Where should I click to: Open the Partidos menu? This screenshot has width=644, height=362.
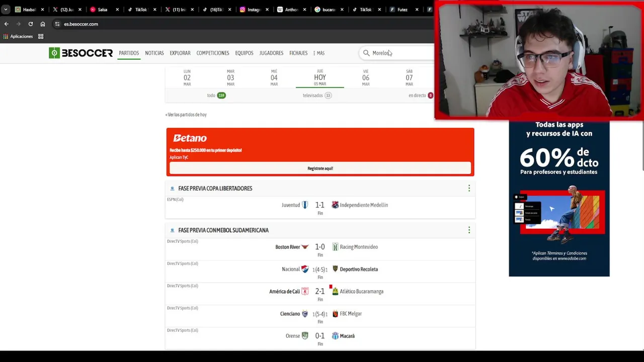(x=129, y=53)
